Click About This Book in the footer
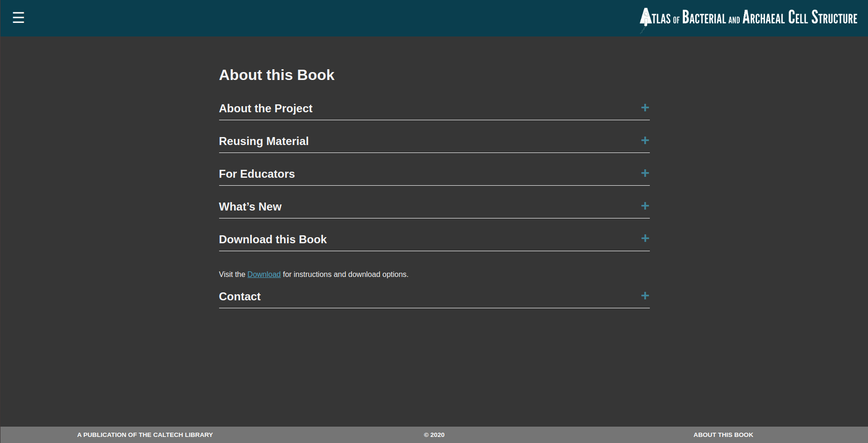Viewport: 868px width, 443px height. pos(723,435)
